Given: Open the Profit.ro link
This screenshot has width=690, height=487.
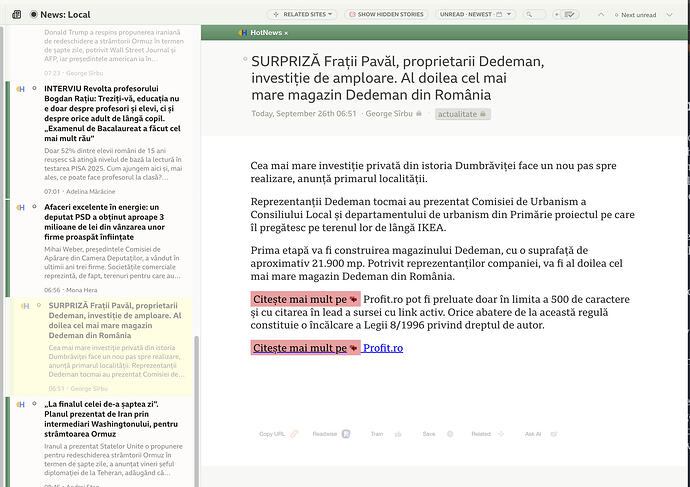Looking at the screenshot, I should (383, 348).
